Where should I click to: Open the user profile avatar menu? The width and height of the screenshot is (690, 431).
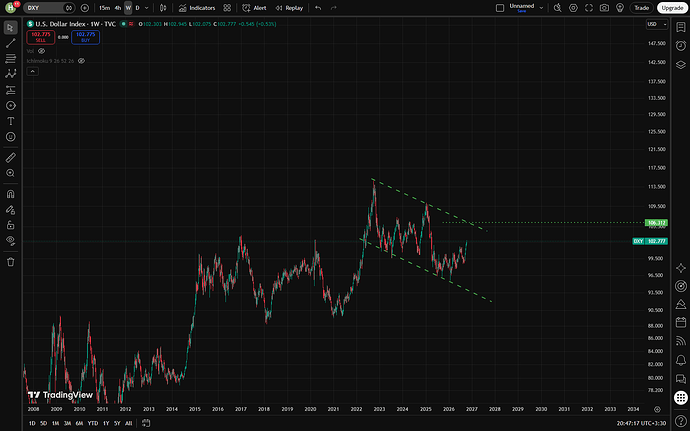point(11,7)
